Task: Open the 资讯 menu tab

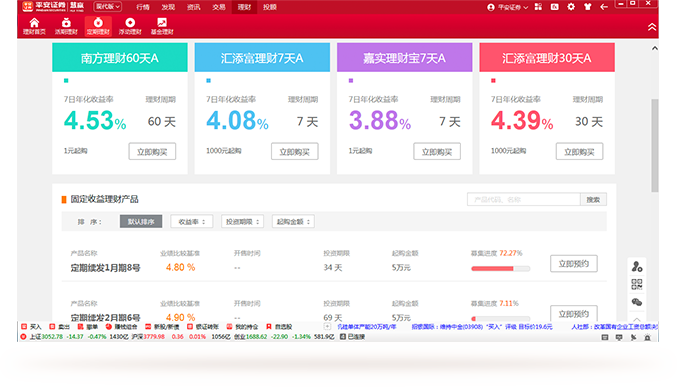Action: point(193,7)
